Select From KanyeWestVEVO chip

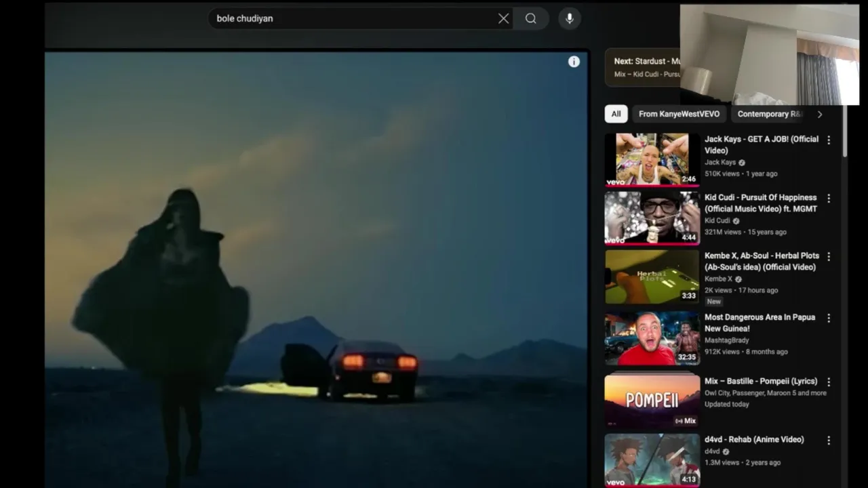click(679, 114)
